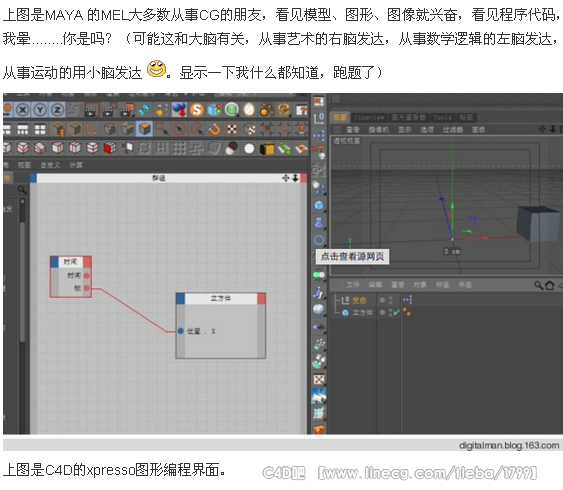The image size is (563, 490).
Task: Click XPresso editor magnifier search icon
Action: coord(22,189)
